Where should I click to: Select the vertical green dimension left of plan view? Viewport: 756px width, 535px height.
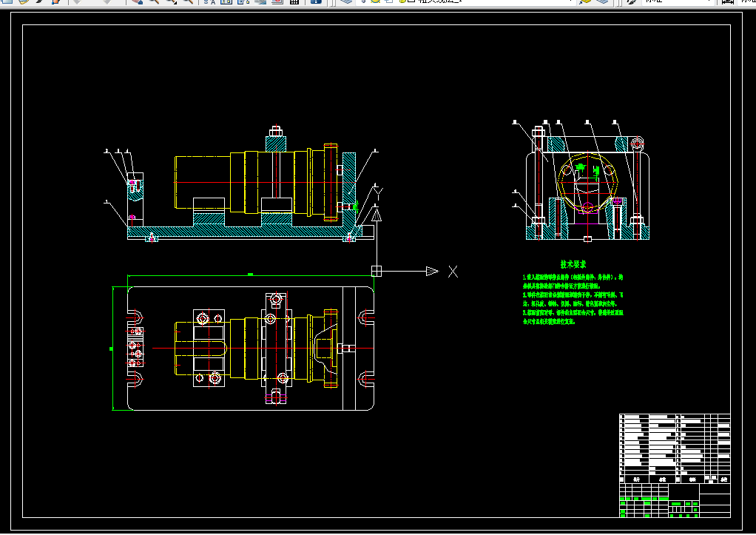112,349
